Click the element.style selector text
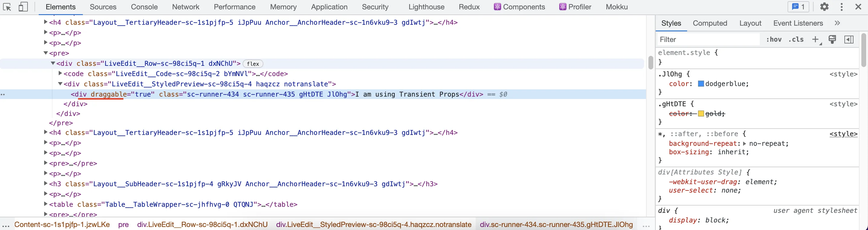Screen dimensions: 868x230 (x=684, y=53)
